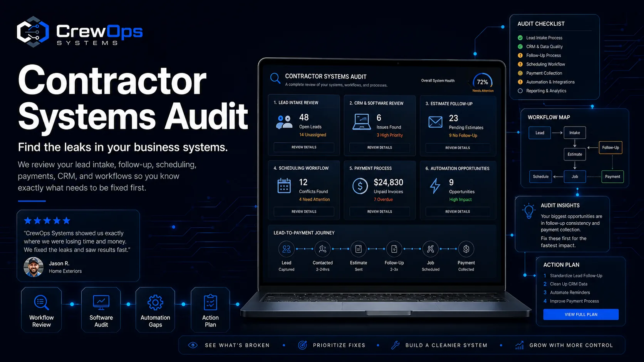
Task: Open the Automation Gaps gear tile
Action: [x=155, y=310]
